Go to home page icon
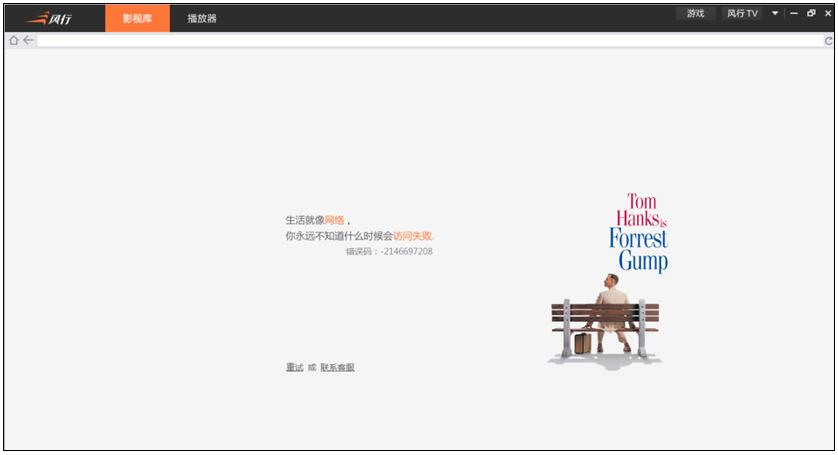This screenshot has width=838, height=455. pyautogui.click(x=13, y=41)
